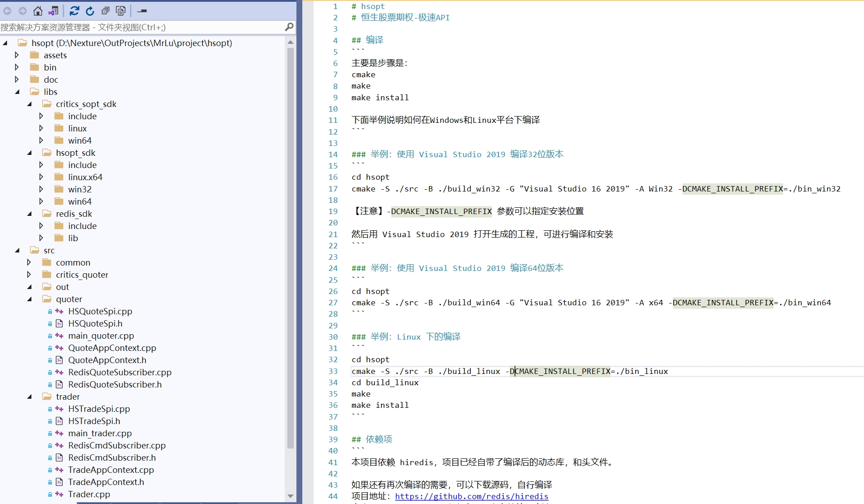The width and height of the screenshot is (864, 504).
Task: Click the C++ icon of HSQuoteSpi.cpp
Action: [x=59, y=311]
